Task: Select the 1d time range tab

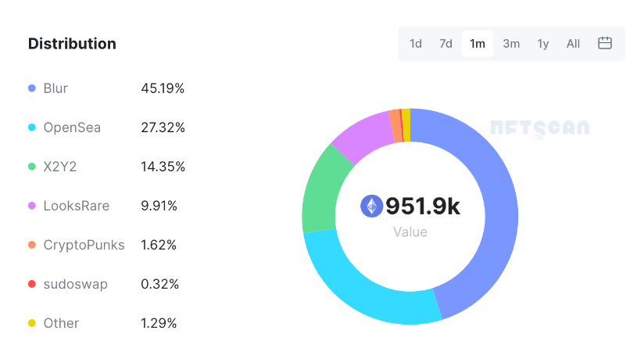Action: point(416,44)
